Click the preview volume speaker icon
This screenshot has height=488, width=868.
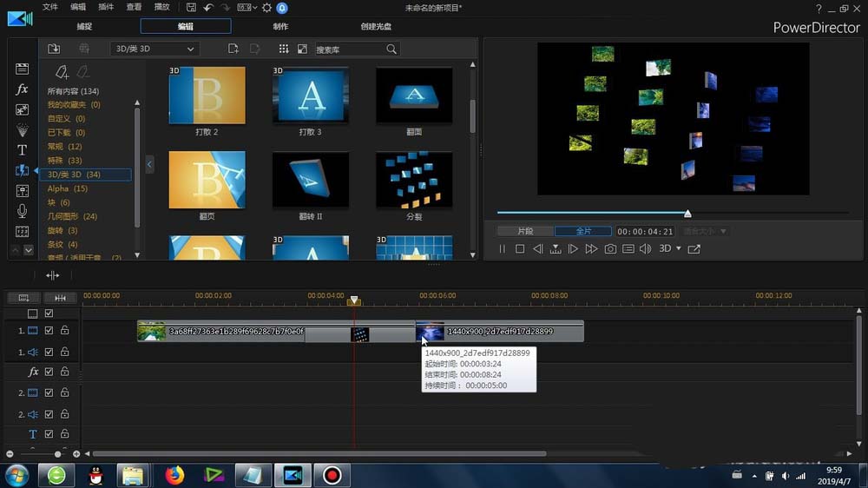pyautogui.click(x=646, y=248)
